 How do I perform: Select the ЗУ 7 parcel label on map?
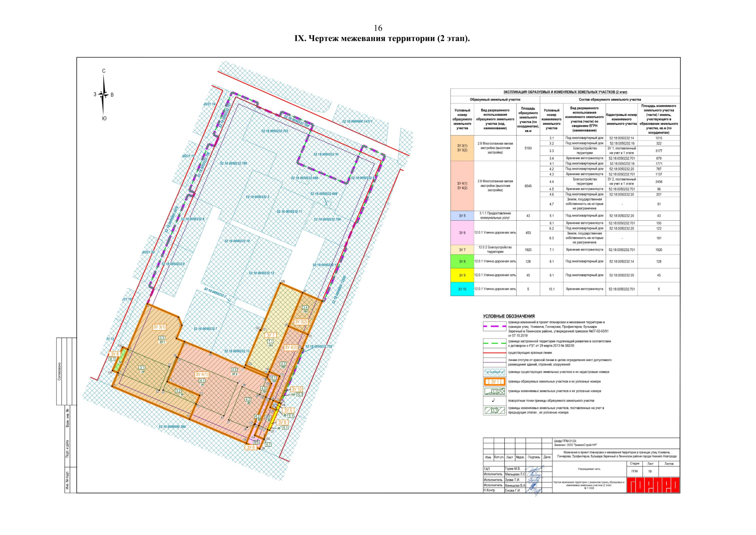click(x=270, y=335)
